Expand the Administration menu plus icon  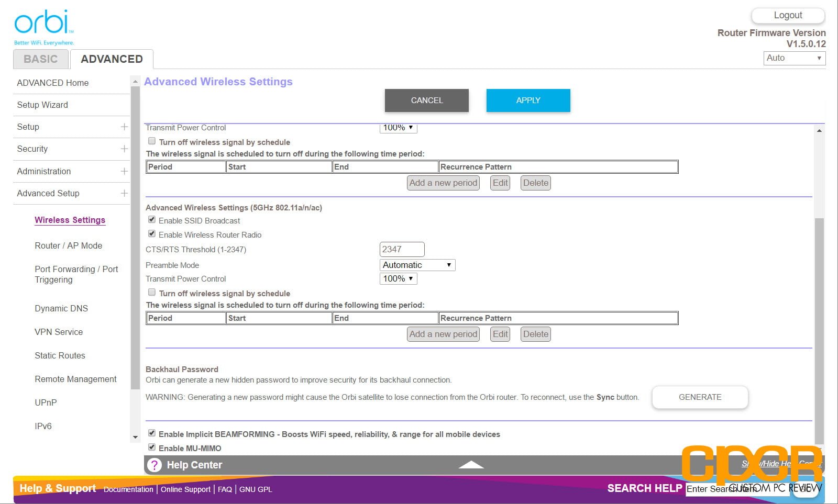[x=124, y=171]
